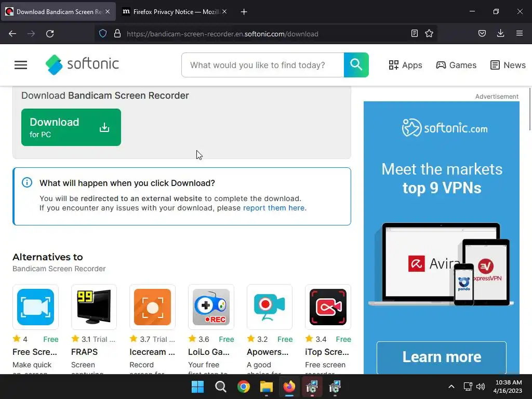Show hidden system tray icons
This screenshot has width=532, height=399.
[451, 387]
